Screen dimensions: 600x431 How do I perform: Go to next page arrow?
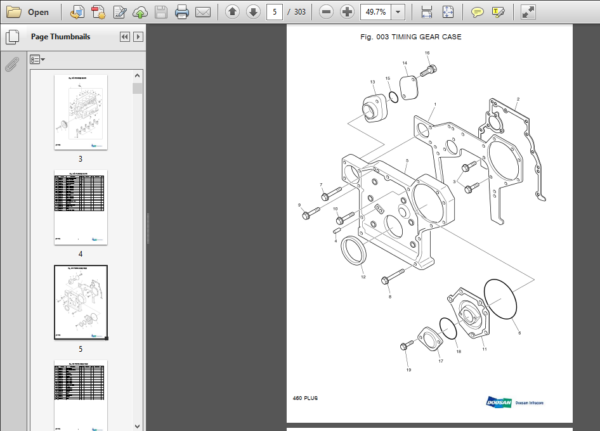point(253,12)
